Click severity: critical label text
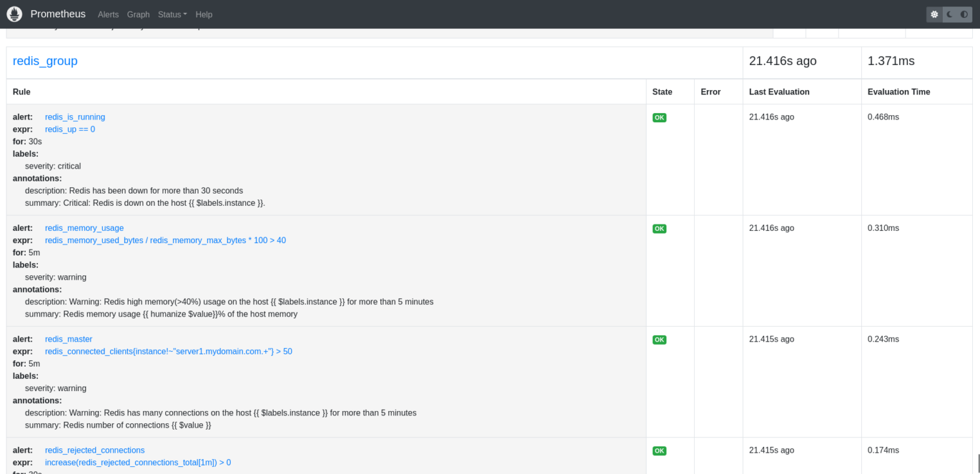The image size is (980, 474). coord(53,166)
